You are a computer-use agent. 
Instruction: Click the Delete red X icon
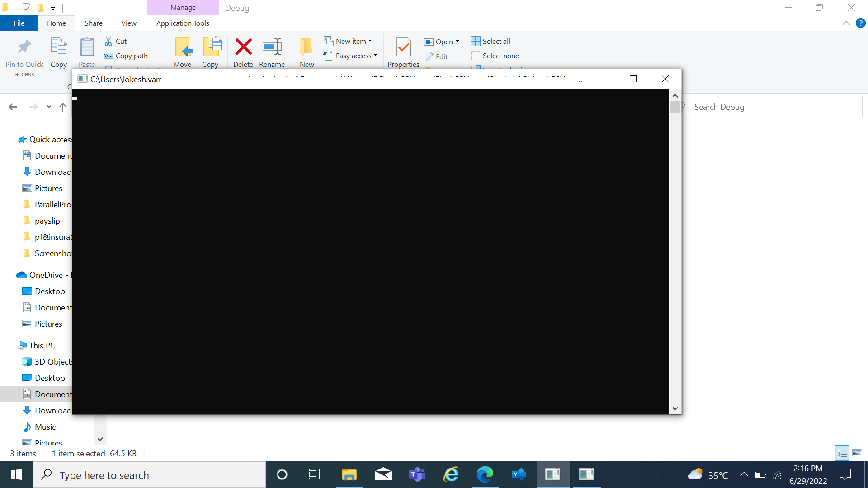[243, 47]
